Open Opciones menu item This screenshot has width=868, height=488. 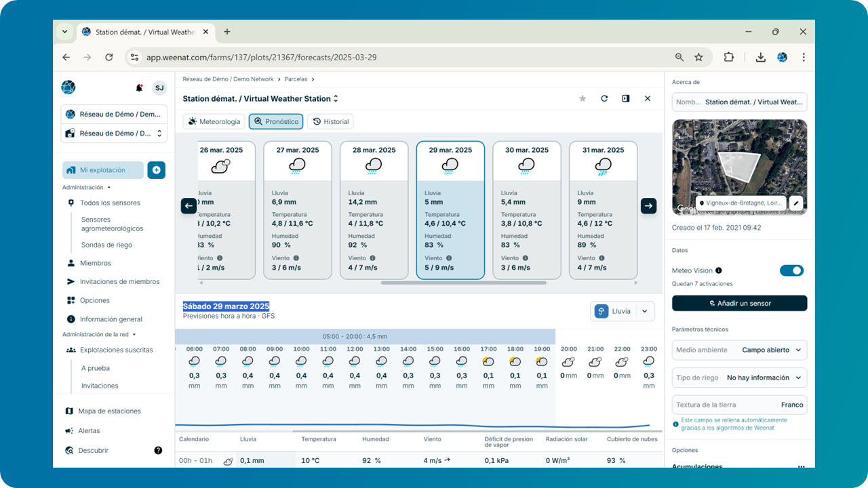[94, 300]
